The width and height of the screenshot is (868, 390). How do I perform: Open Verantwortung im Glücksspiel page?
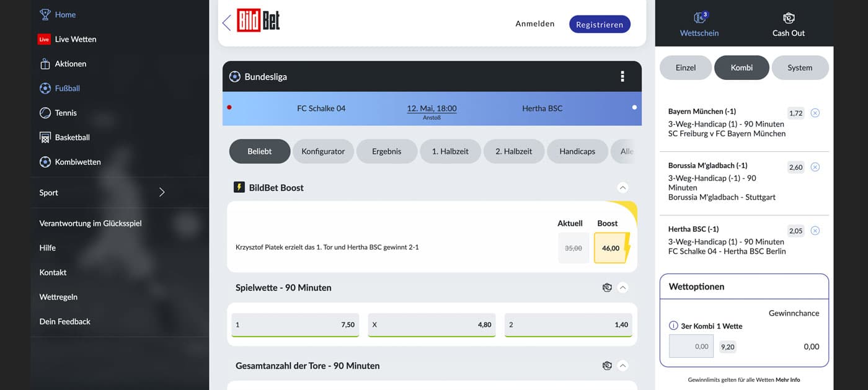coord(91,223)
